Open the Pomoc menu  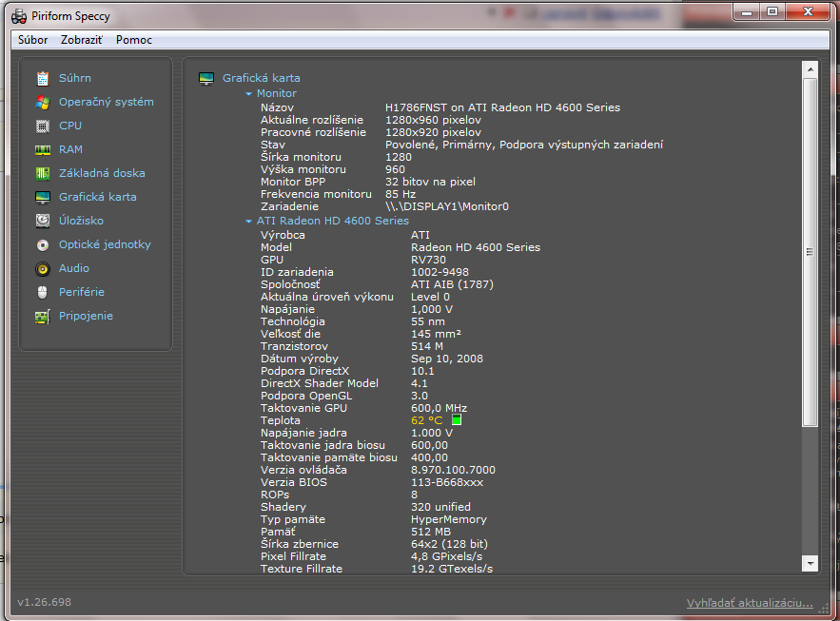[134, 40]
